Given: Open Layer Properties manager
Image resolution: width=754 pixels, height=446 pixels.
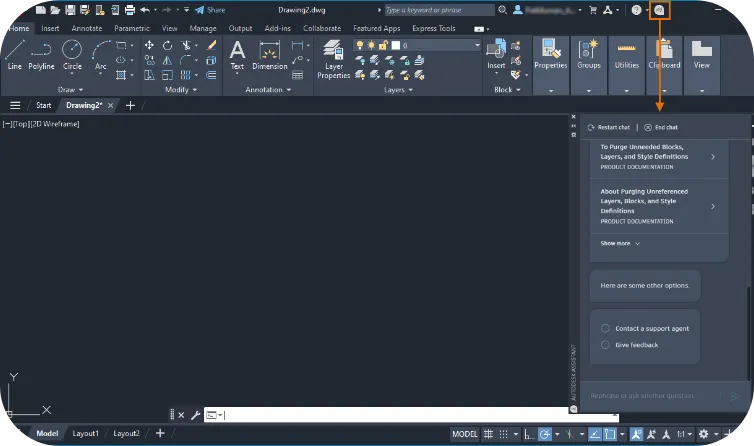Looking at the screenshot, I should point(334,59).
